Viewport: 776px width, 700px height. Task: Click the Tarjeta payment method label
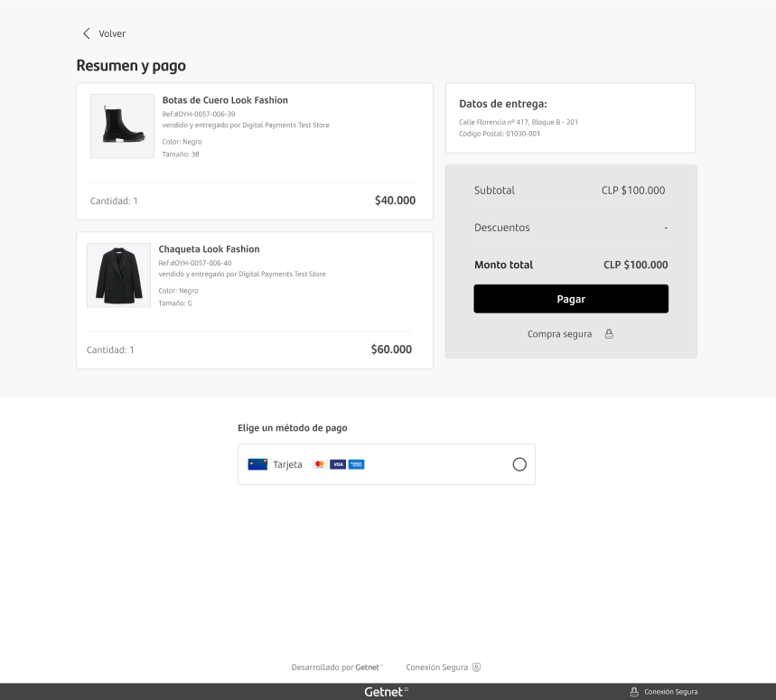tap(287, 464)
